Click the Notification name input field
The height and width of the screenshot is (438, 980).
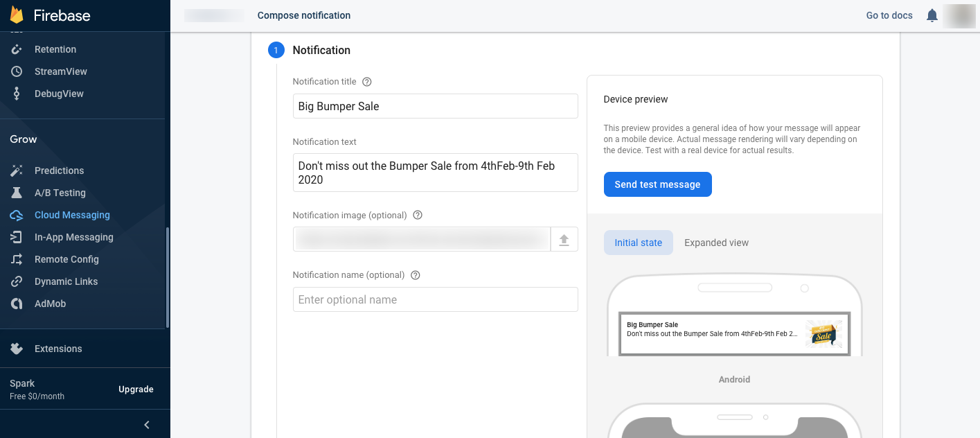pos(435,299)
